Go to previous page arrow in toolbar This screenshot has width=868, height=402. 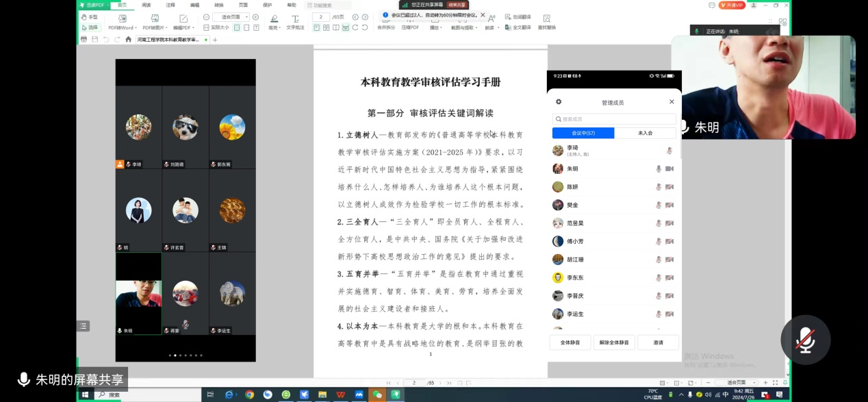pyautogui.click(x=355, y=17)
